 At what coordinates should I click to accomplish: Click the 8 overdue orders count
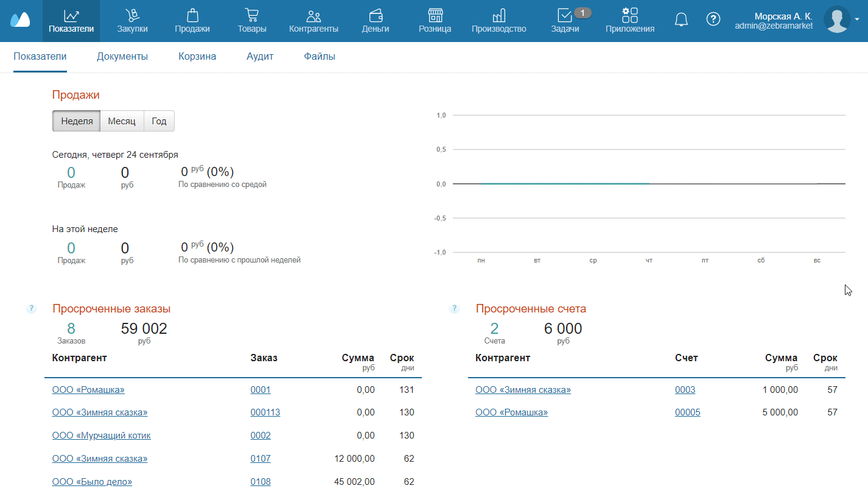tap(71, 329)
